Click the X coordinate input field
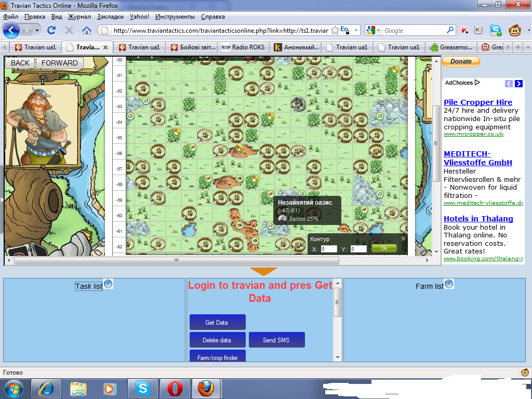 [x=329, y=249]
